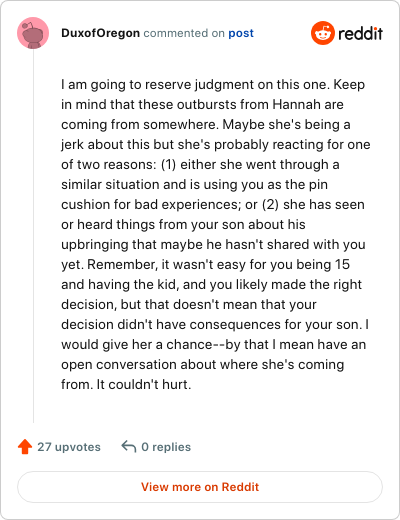400x520 pixels.
Task: Click the orange Reddit Snoo logo
Action: 322,33
